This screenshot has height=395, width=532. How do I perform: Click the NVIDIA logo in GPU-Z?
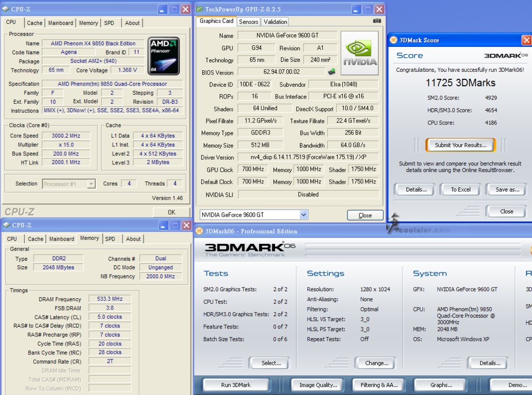pos(359,53)
